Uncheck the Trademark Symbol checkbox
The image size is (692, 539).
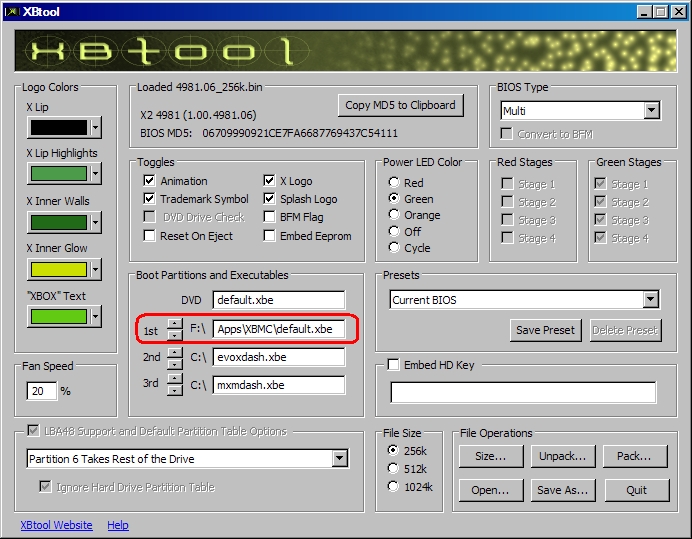coord(150,199)
